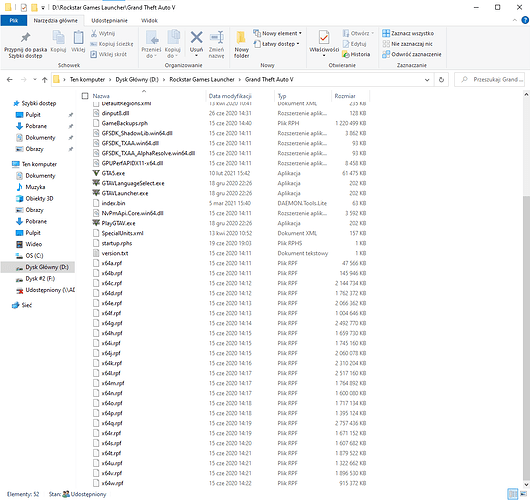Expand the Nowy element dropdown
The width and height of the screenshot is (530, 500).
click(x=278, y=33)
